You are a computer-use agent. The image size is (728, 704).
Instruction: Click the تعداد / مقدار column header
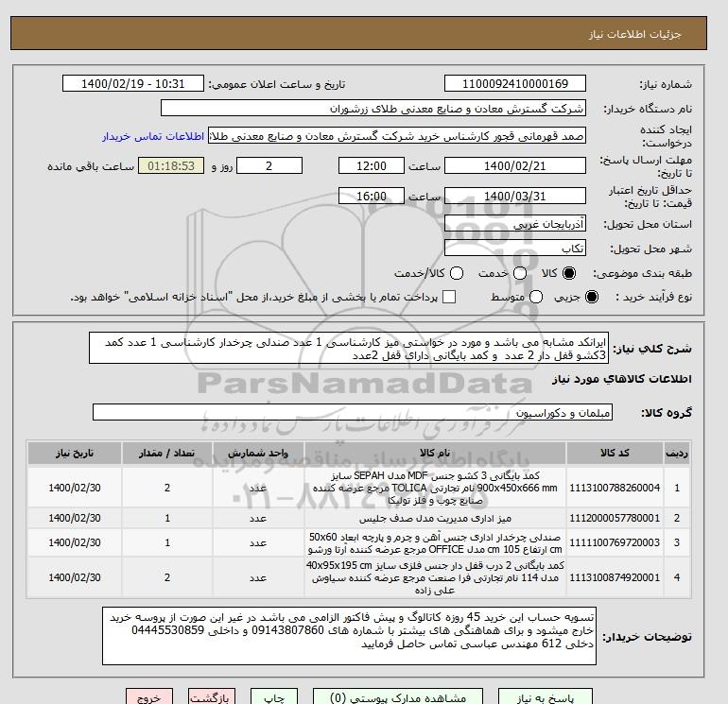(x=167, y=453)
